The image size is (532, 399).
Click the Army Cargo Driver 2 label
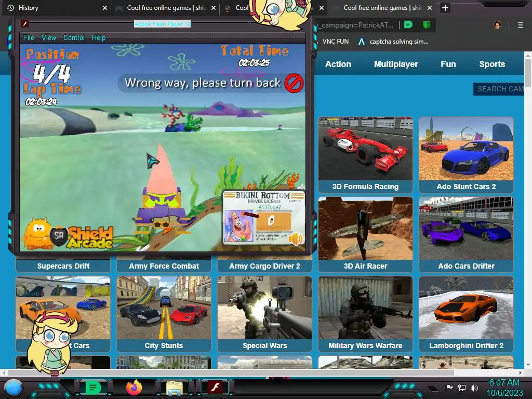tap(264, 266)
